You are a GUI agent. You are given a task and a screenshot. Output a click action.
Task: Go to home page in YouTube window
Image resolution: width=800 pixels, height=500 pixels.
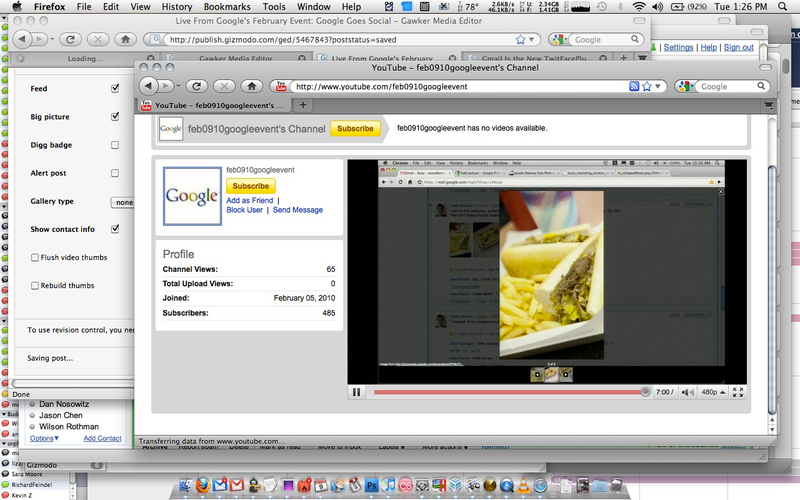tap(252, 86)
